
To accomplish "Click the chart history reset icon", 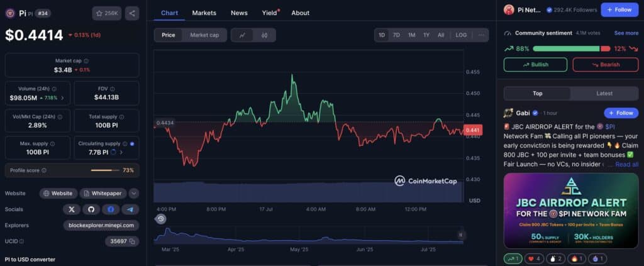I will [161, 219].
